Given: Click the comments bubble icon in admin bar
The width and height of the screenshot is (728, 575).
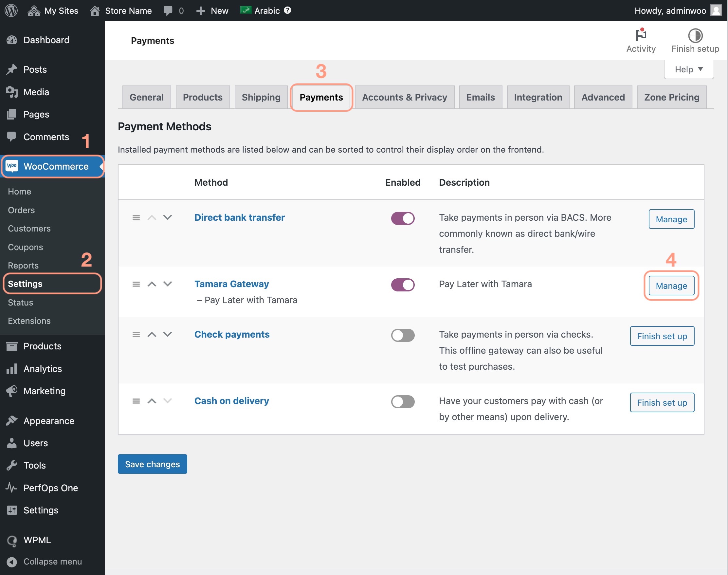Looking at the screenshot, I should (x=168, y=10).
